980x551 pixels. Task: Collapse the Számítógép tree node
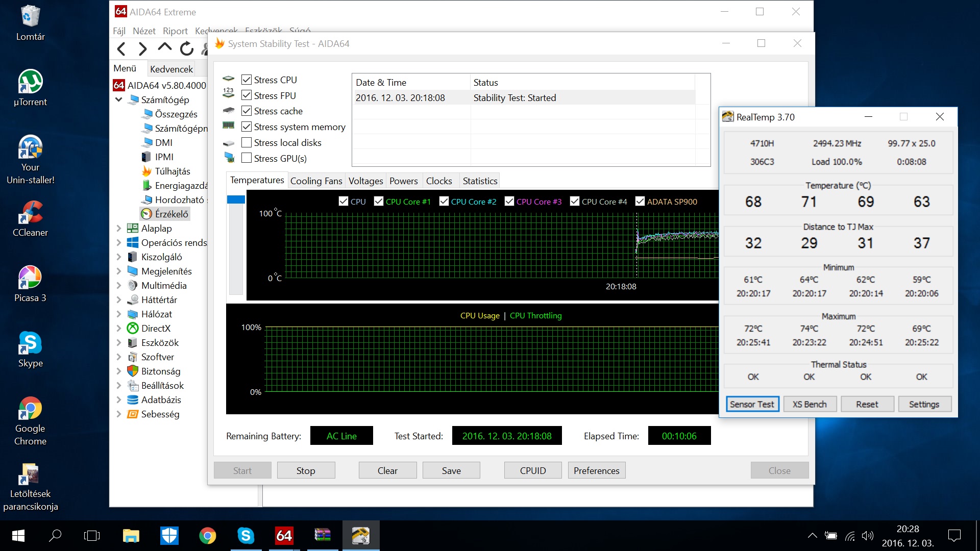tap(119, 99)
